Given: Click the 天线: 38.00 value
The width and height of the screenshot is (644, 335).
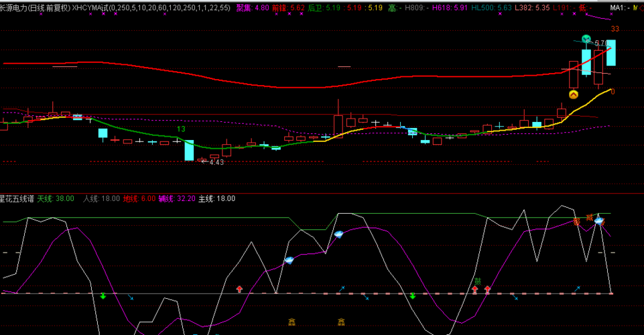Looking at the screenshot, I should pyautogui.click(x=56, y=199).
